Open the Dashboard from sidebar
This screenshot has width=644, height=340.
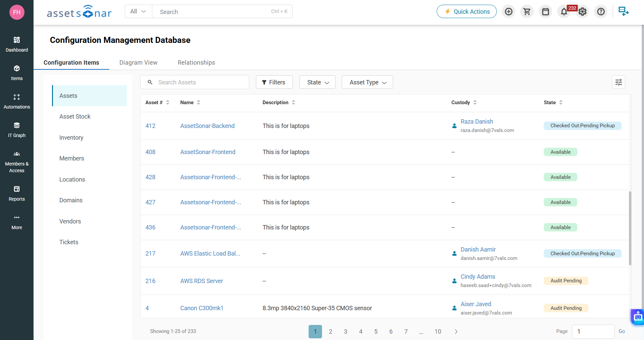click(x=17, y=45)
